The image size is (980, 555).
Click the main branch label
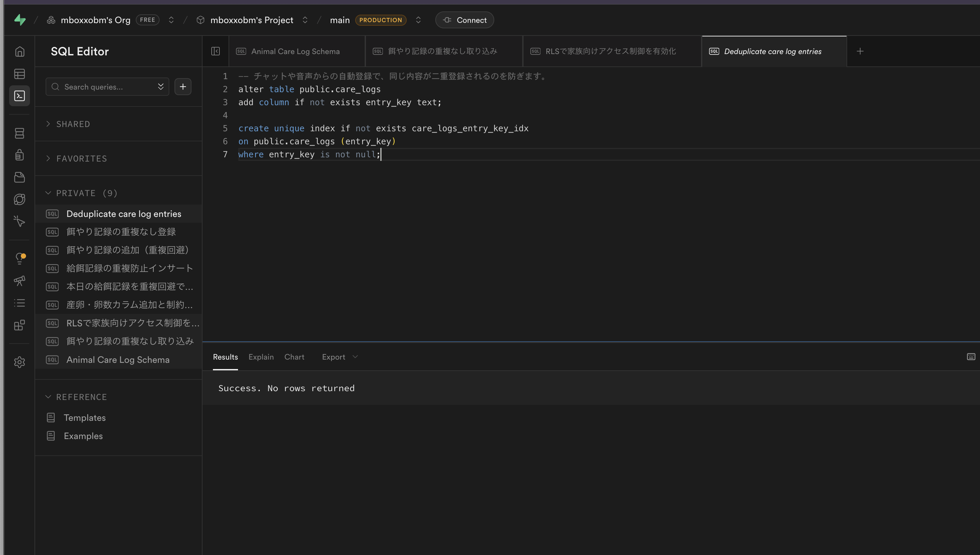[x=340, y=20]
